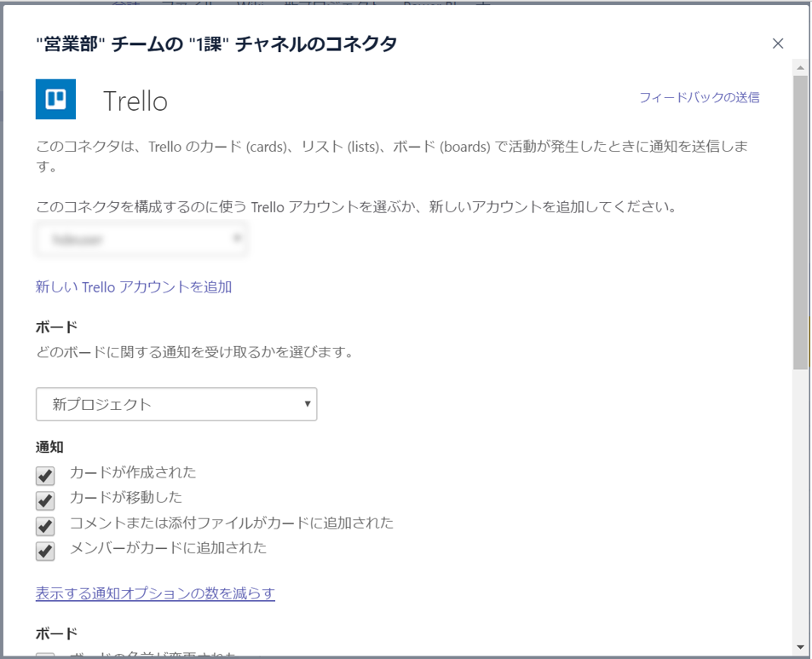Toggle the コメントまたは添付ファイル checkbox
The height and width of the screenshot is (659, 812).
coord(44,525)
